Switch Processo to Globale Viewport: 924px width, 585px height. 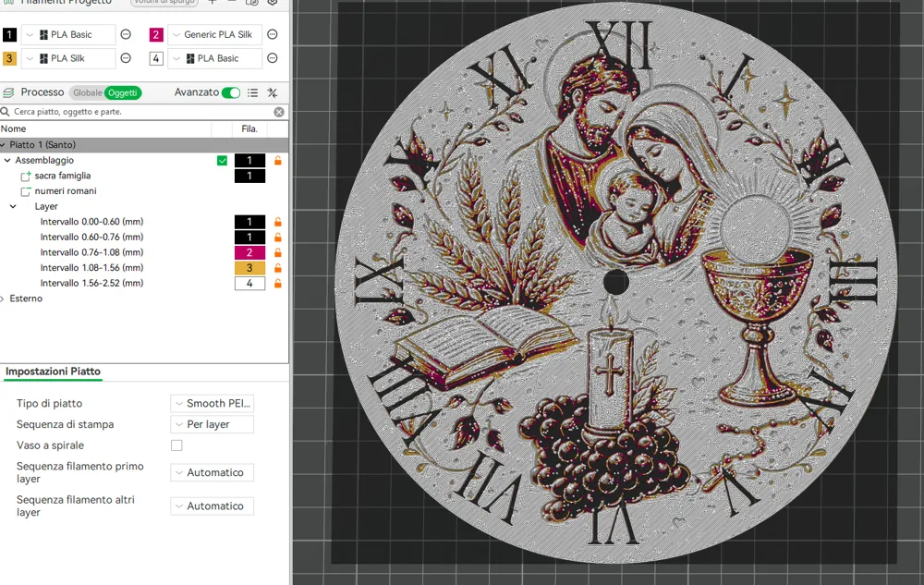(87, 92)
